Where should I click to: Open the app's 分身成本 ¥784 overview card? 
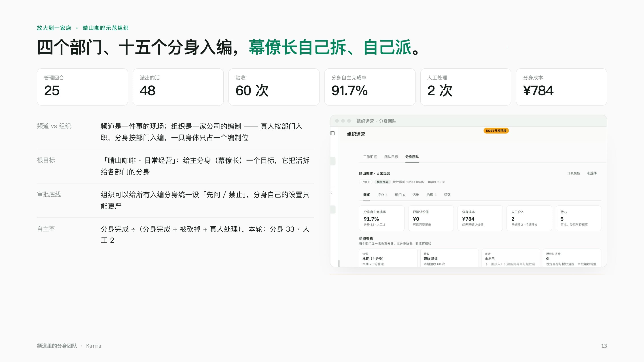pyautogui.click(x=480, y=218)
